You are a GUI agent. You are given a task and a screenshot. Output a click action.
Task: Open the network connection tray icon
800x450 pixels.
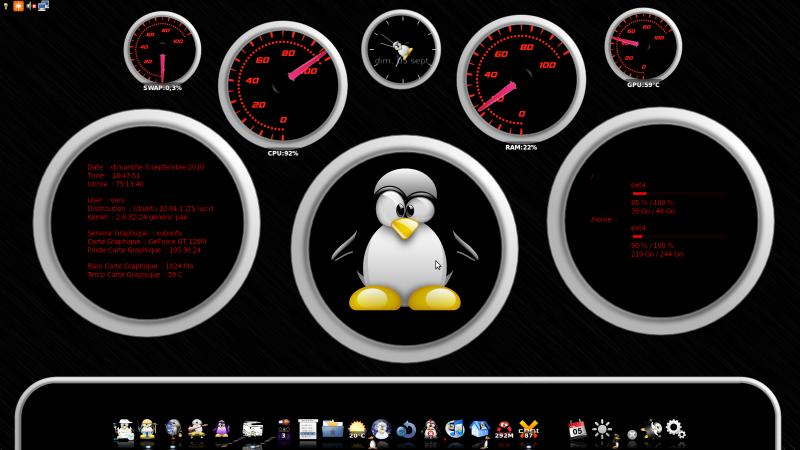(43, 6)
